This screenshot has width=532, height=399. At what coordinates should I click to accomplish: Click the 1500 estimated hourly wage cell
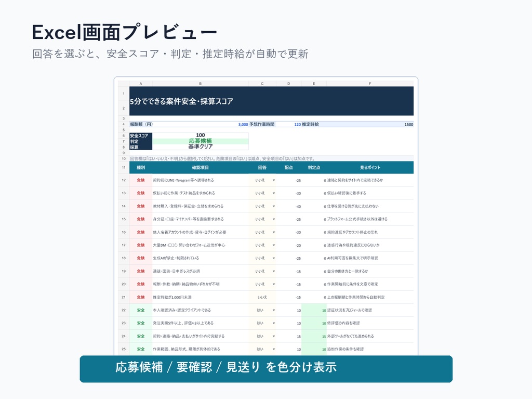tap(370, 125)
